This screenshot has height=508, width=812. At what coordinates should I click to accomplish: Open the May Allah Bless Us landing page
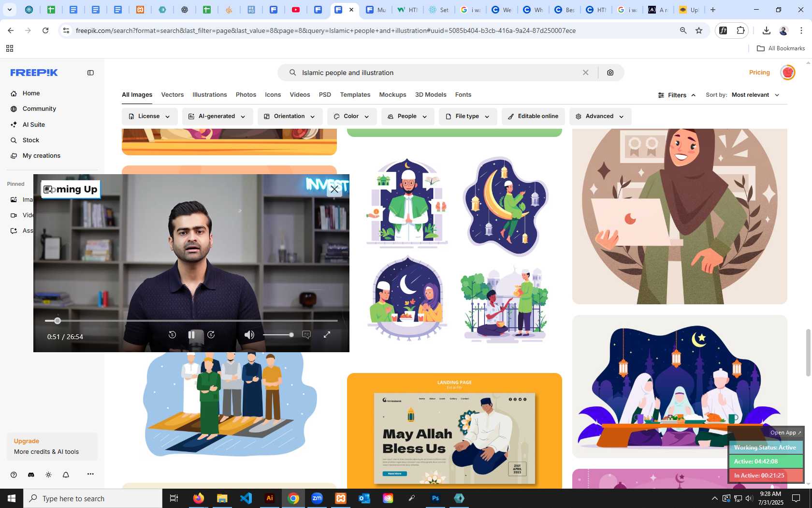[x=454, y=431]
